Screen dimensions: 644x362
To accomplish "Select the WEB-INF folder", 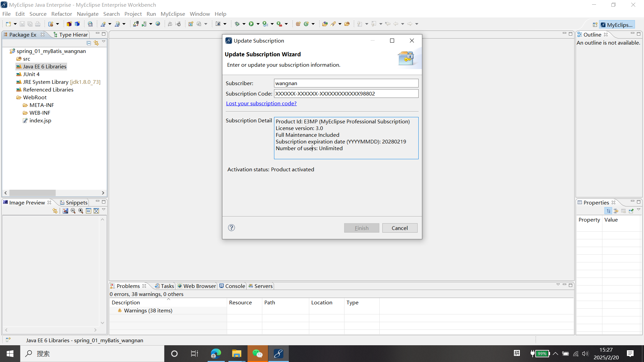I will pyautogui.click(x=37, y=113).
